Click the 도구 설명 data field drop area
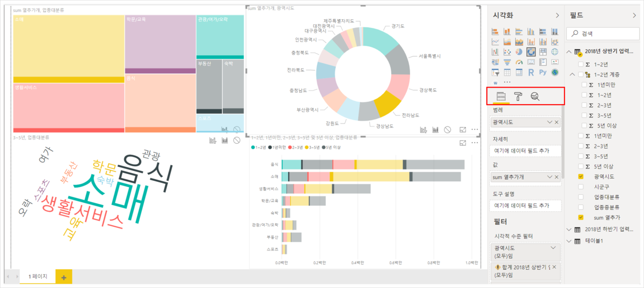This screenshot has height=288, width=644. (x=526, y=205)
